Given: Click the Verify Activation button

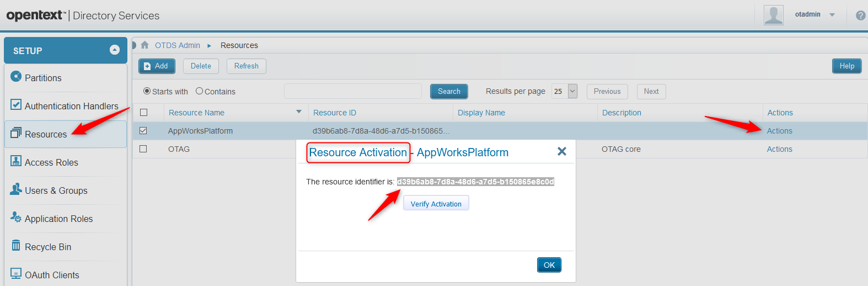Looking at the screenshot, I should (436, 204).
